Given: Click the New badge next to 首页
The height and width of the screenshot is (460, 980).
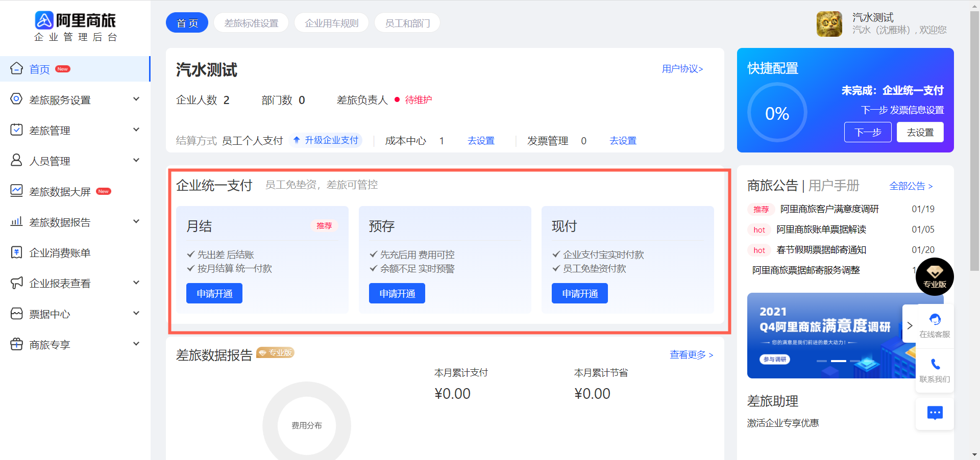Looking at the screenshot, I should tap(63, 69).
